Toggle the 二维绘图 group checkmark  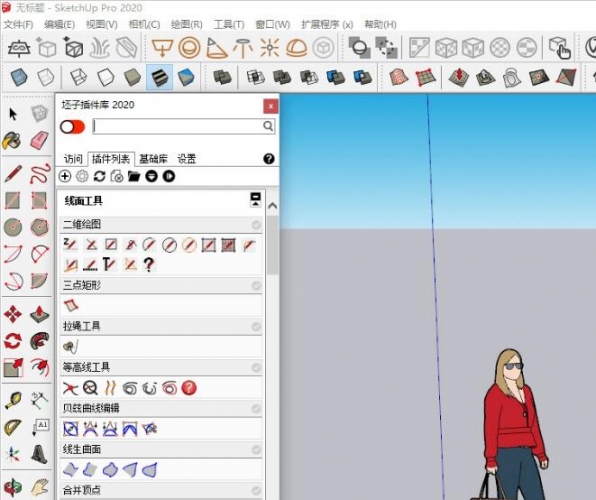point(256,225)
